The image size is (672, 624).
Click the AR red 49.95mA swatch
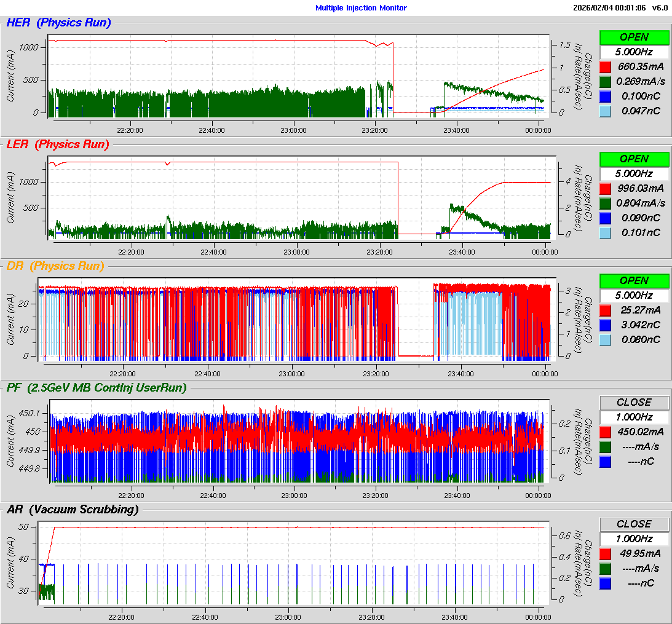pyautogui.click(x=605, y=553)
